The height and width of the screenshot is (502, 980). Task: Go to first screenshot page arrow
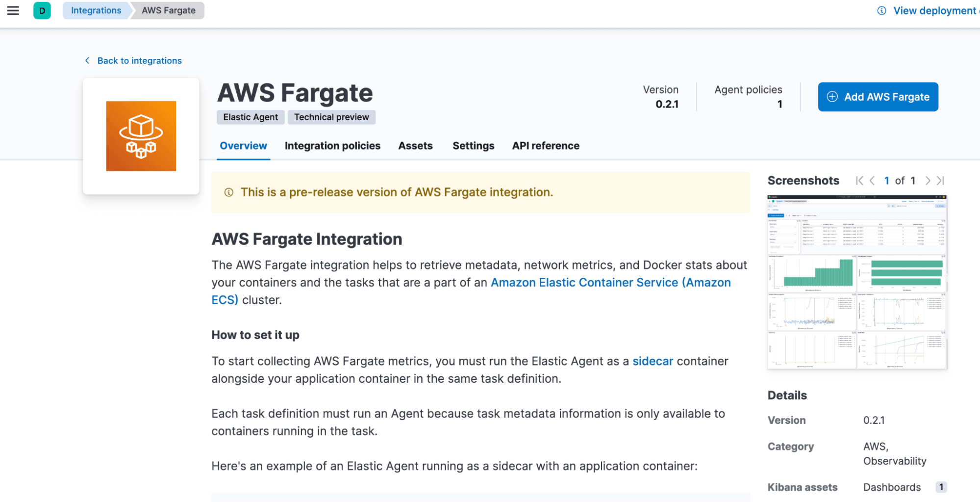[x=859, y=181]
